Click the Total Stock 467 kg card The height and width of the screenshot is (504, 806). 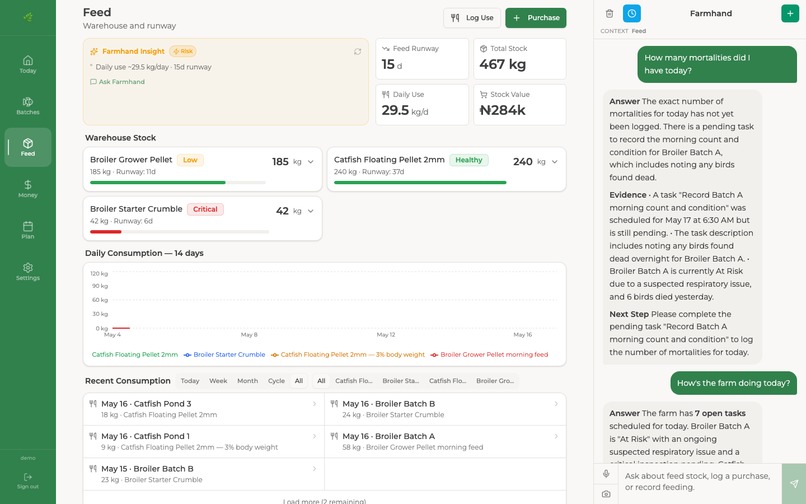(x=520, y=59)
